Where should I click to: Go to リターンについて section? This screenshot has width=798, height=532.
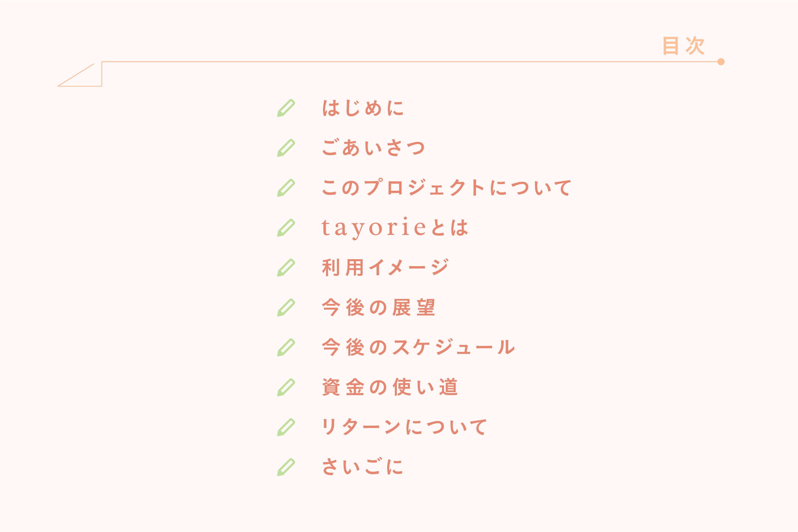tap(404, 427)
